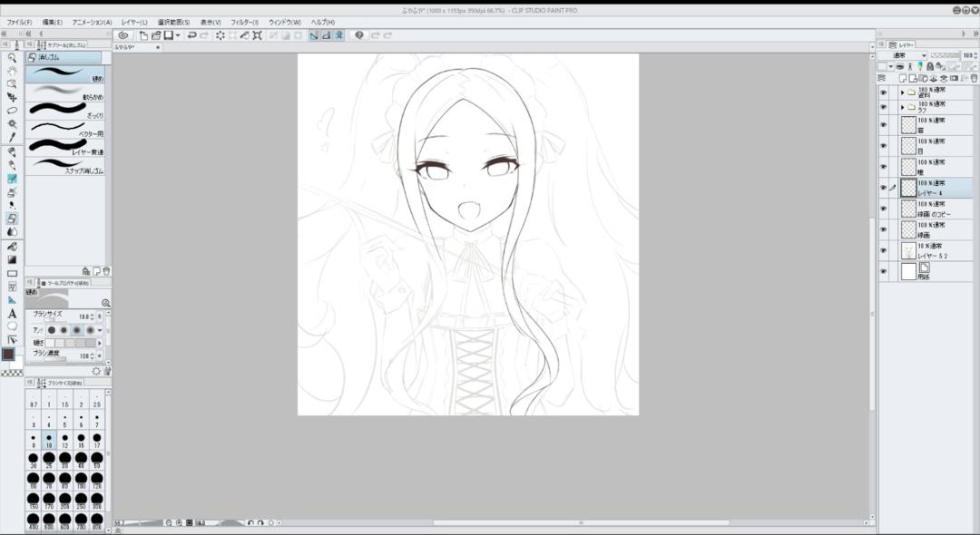Image resolution: width=980 pixels, height=535 pixels.
Task: Expand the 資料 layer folder
Action: 902,92
